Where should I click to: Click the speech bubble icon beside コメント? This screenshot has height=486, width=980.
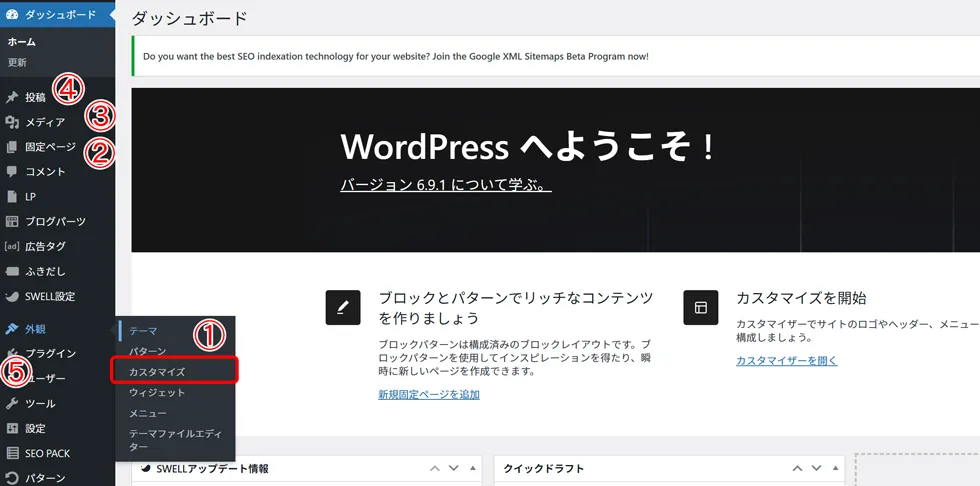pyautogui.click(x=12, y=172)
